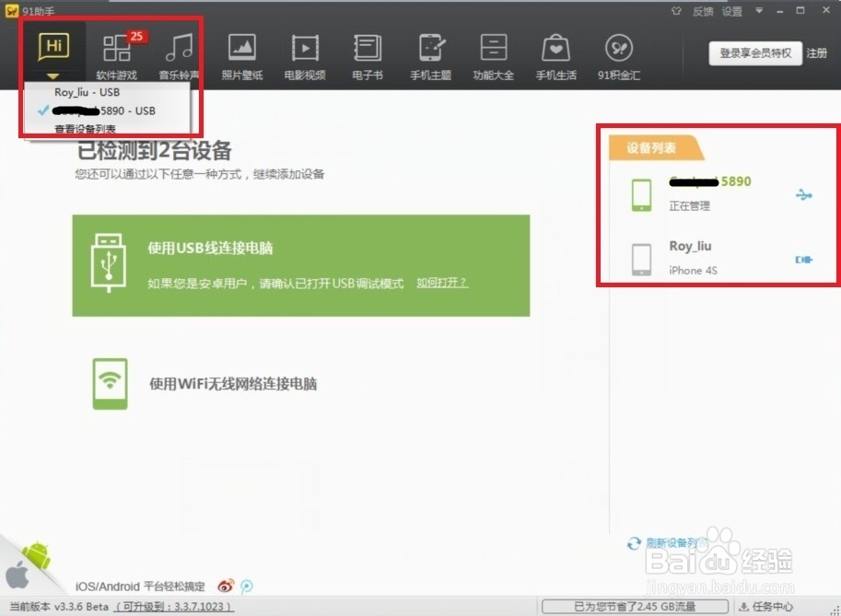
Task: Click the gray phone icon for Roy_liu
Action: coord(641,260)
